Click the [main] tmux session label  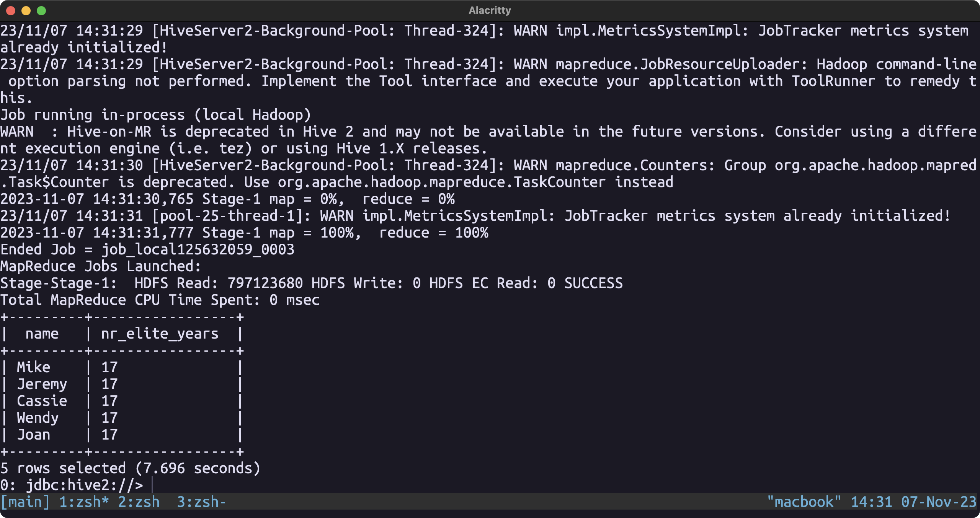click(25, 502)
